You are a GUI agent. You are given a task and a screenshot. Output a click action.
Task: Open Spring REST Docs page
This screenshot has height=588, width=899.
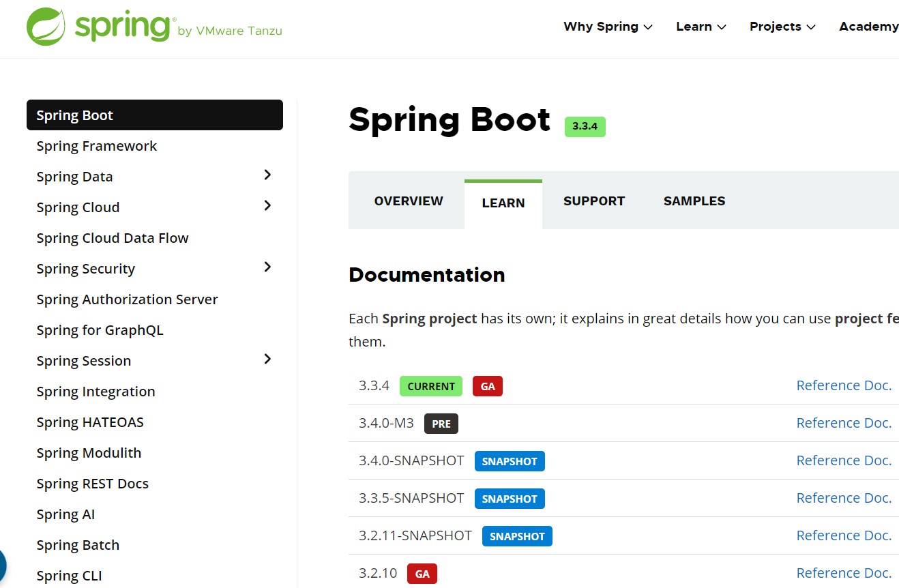click(93, 484)
